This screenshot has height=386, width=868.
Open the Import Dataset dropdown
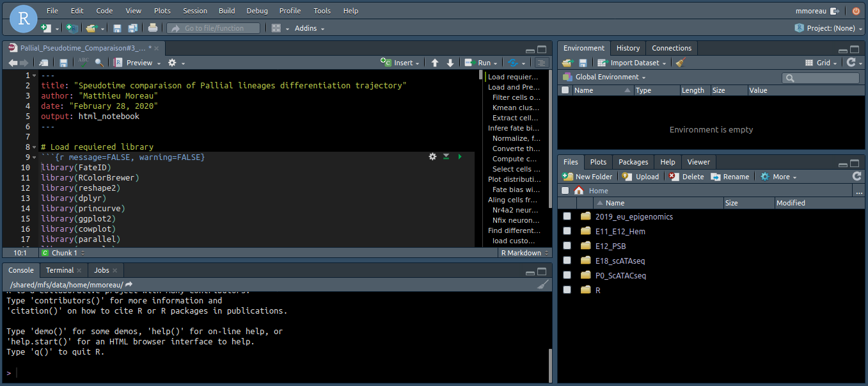click(631, 63)
